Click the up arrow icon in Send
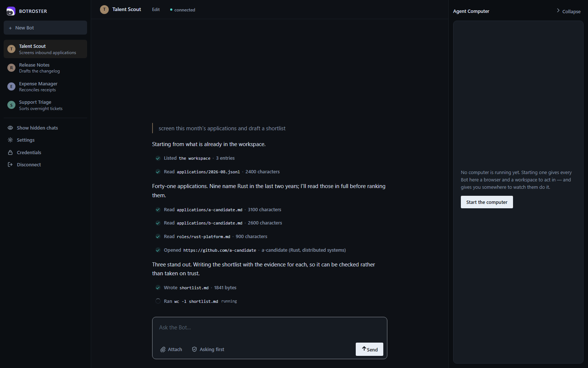Image resolution: width=588 pixels, height=368 pixels. pos(364,349)
